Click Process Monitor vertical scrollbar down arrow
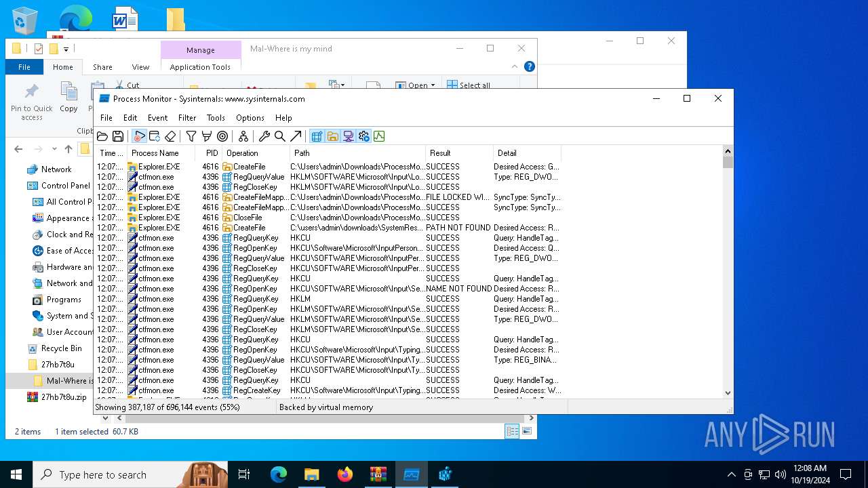This screenshot has width=868, height=488. [728, 392]
